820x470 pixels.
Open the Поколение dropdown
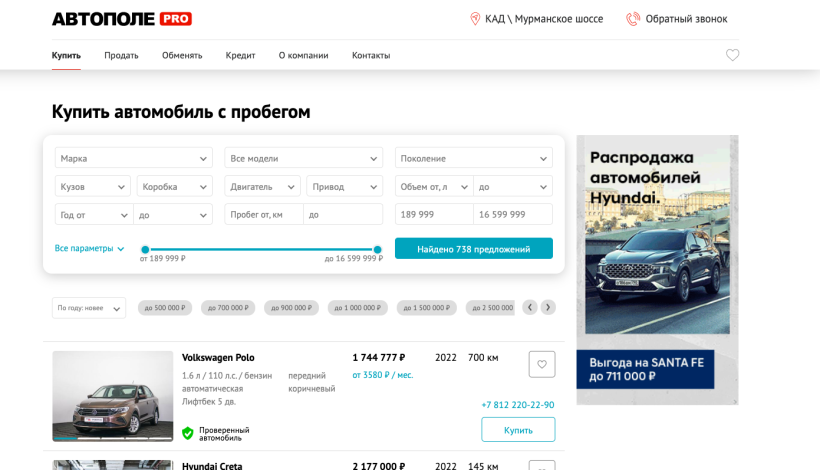click(x=473, y=158)
